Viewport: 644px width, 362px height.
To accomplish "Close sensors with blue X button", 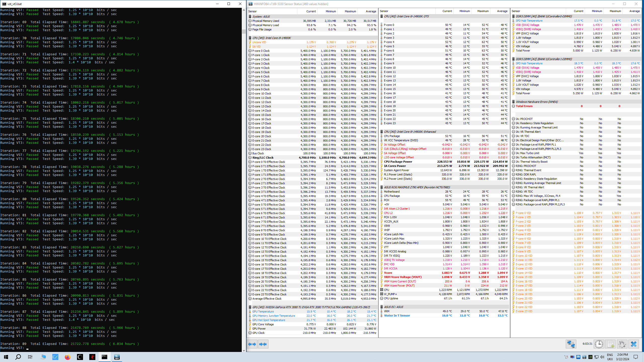I will pos(634,344).
